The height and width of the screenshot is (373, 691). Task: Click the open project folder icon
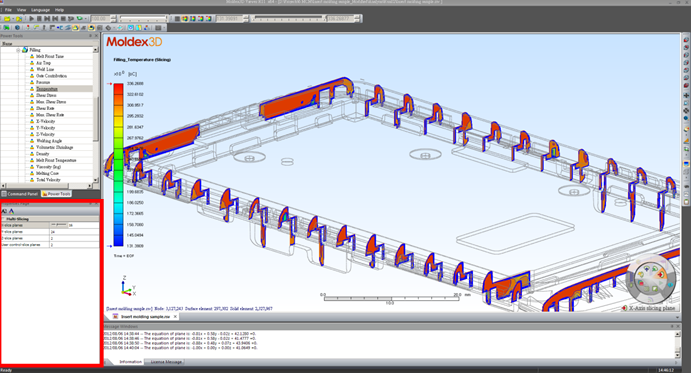click(x=7, y=19)
